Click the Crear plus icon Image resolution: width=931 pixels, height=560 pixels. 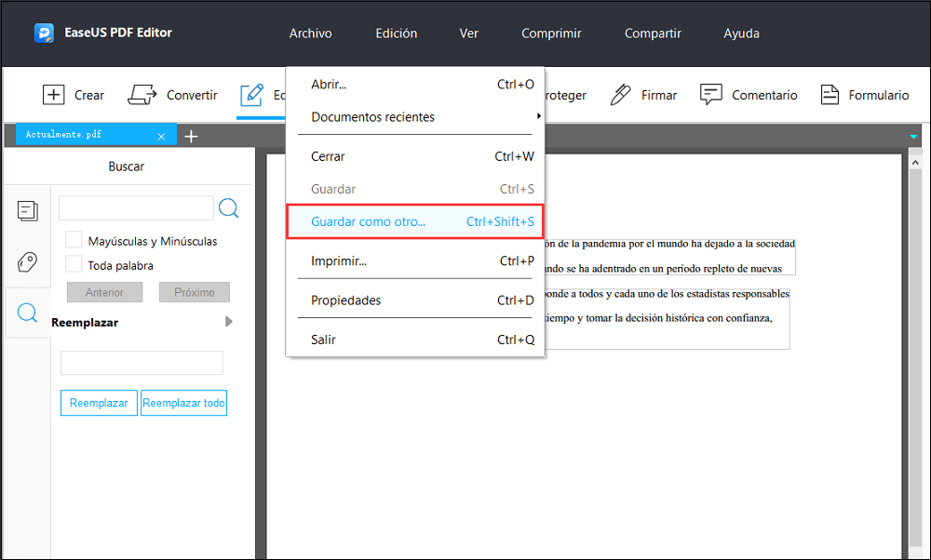click(53, 95)
